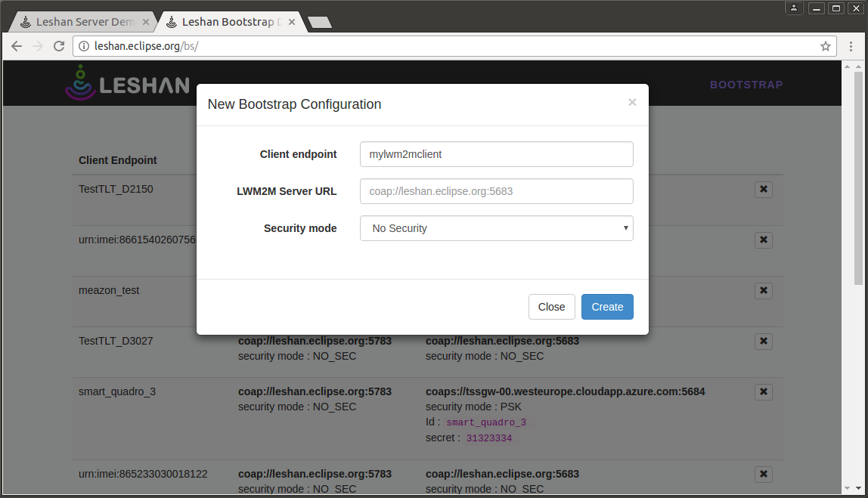Bookmark this page with the star icon

point(826,47)
